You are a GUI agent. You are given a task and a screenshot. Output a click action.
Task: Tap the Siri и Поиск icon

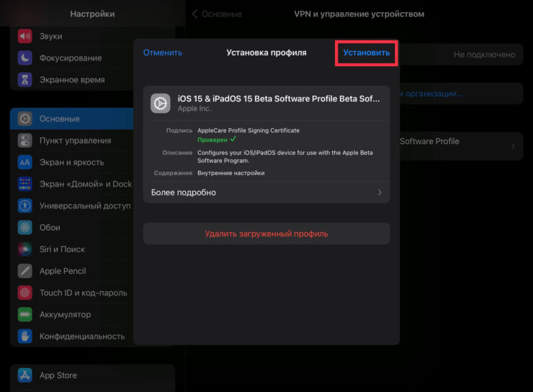25,249
